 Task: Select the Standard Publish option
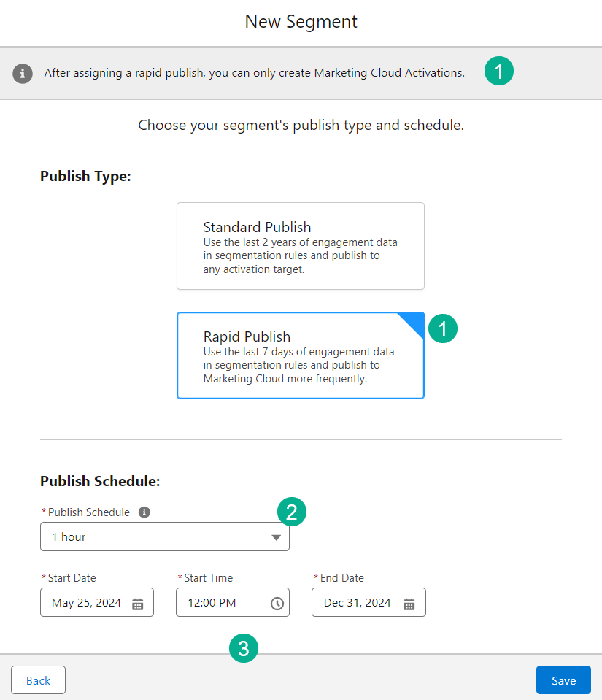pos(301,246)
